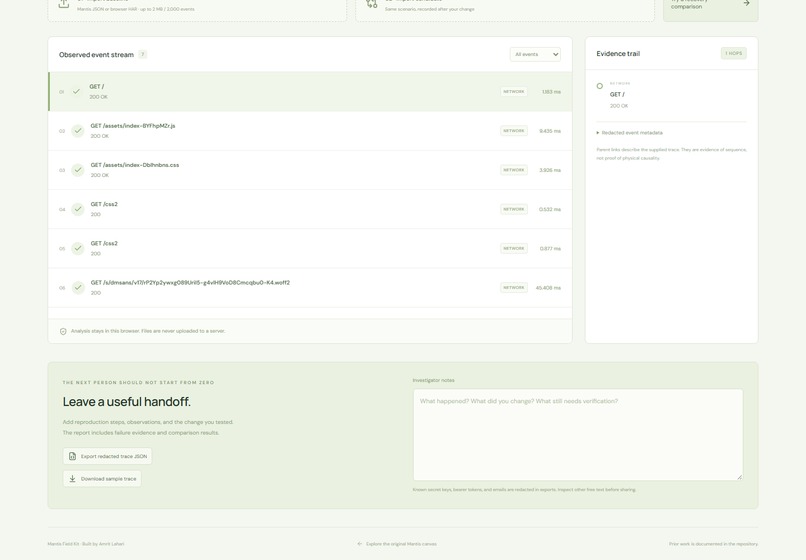Click the check icon on the woff2 font row
This screenshot has width=806, height=560.
(x=78, y=287)
